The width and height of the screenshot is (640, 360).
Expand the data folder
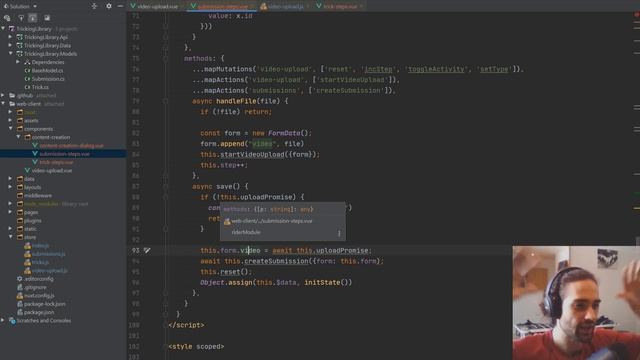(11, 179)
